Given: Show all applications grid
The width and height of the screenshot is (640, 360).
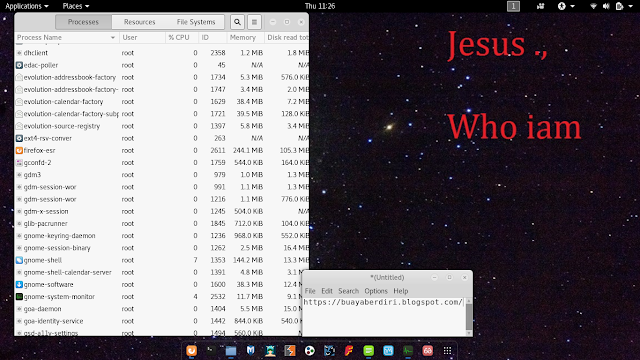Looking at the screenshot, I should [447, 350].
